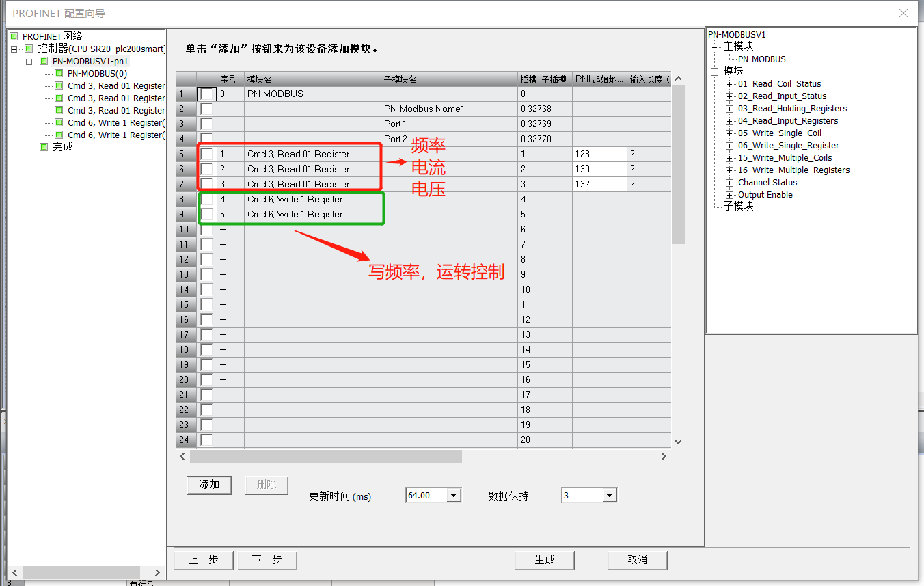This screenshot has width=924, height=586.
Task: Click the 生成 button
Action: (545, 559)
